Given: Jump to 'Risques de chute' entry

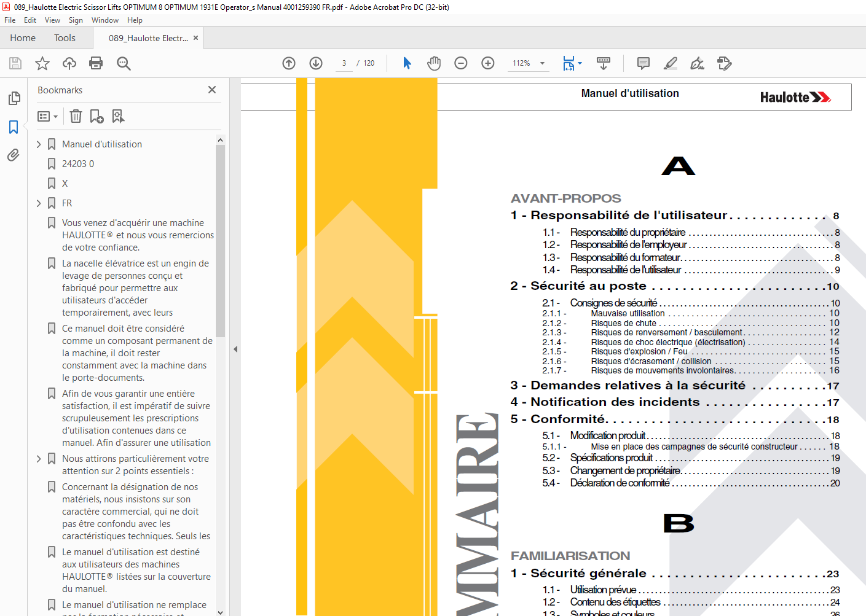Looking at the screenshot, I should point(690,323).
